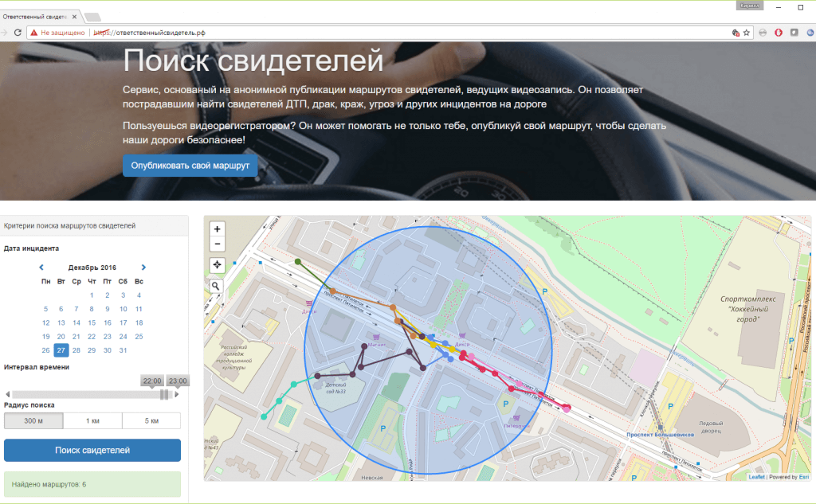Select the 5 км search radius option
This screenshot has height=504, width=816.
151,420
